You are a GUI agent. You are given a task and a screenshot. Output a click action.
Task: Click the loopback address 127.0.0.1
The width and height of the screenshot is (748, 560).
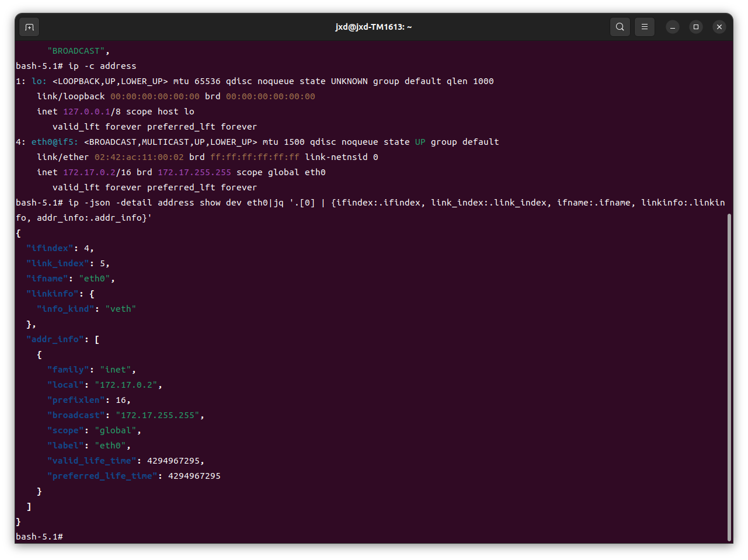(86, 112)
